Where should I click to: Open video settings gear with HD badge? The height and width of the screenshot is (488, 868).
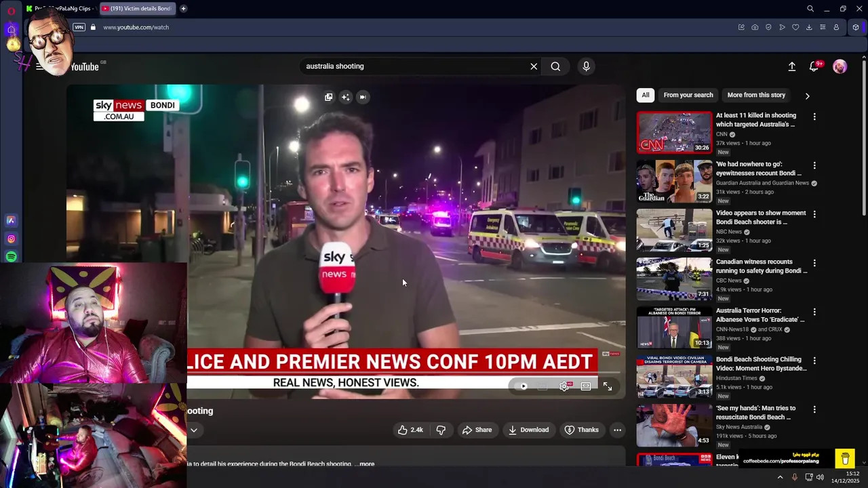coord(565,386)
